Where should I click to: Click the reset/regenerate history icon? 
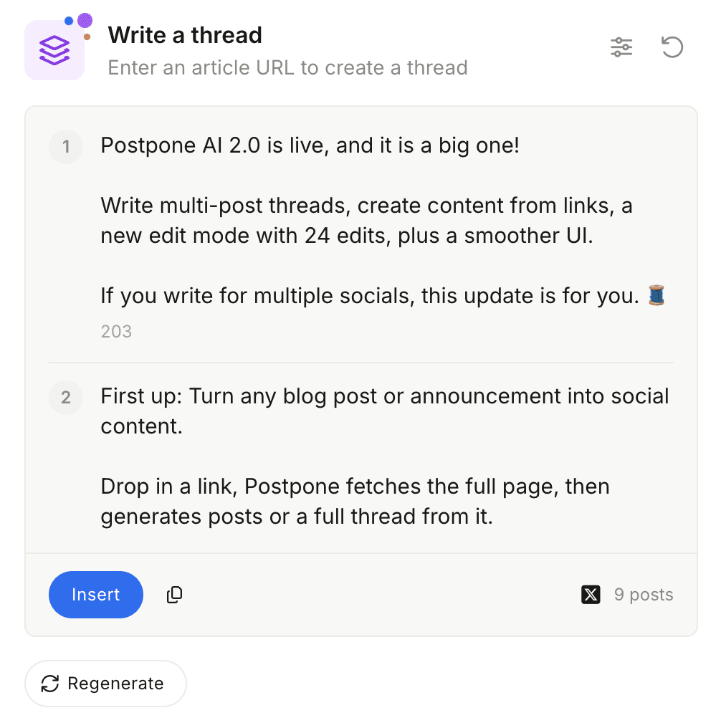pyautogui.click(x=672, y=47)
